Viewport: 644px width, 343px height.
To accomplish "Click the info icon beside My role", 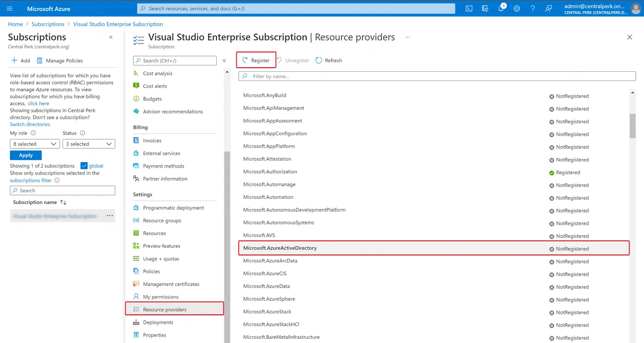I will (33, 133).
